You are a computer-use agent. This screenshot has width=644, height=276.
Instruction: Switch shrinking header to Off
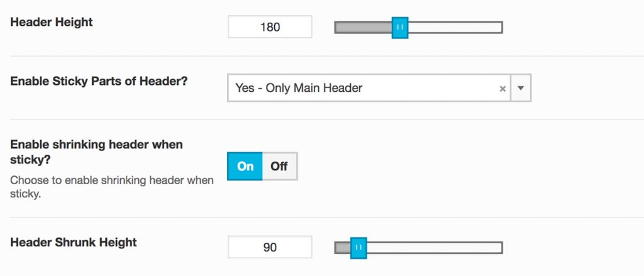279,166
